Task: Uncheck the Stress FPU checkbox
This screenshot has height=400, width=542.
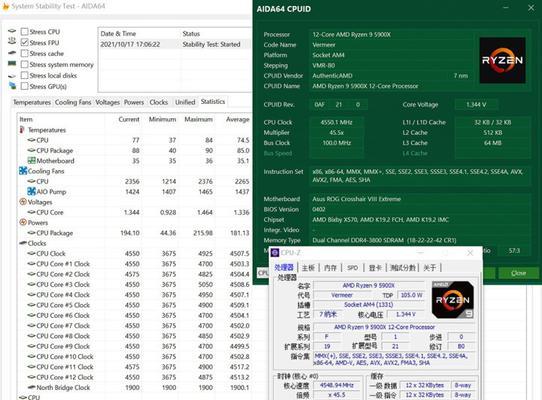Action: click(24, 43)
